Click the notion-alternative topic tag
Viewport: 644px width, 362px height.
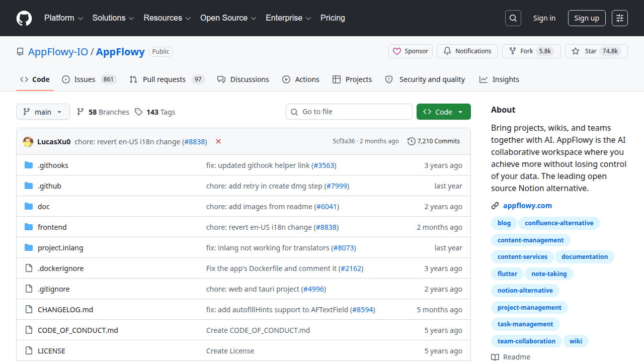tap(525, 291)
